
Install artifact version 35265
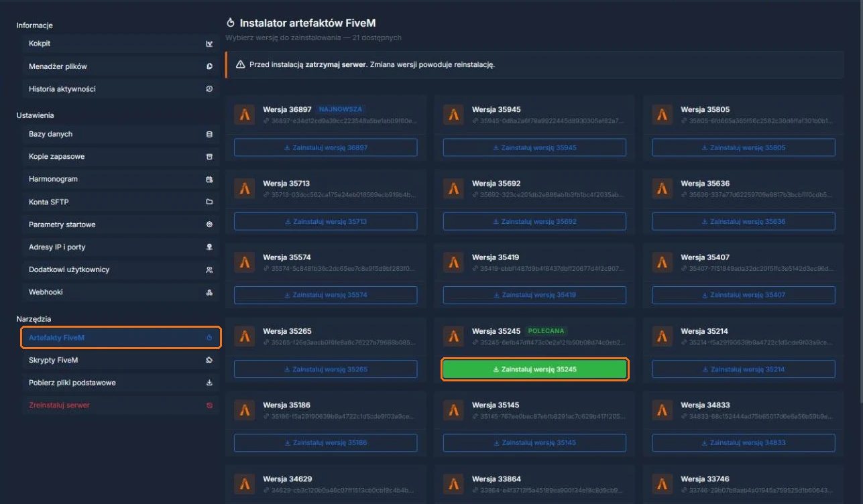click(x=325, y=369)
